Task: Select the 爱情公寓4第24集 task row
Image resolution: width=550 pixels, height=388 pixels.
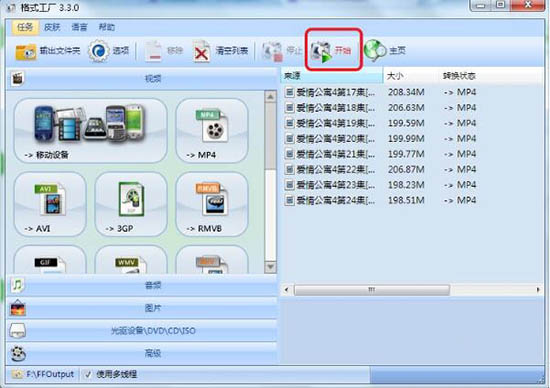Action: pyautogui.click(x=412, y=200)
